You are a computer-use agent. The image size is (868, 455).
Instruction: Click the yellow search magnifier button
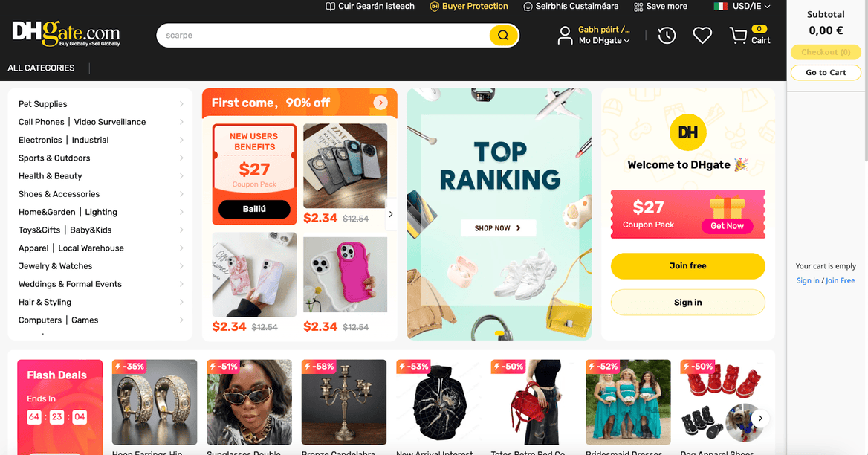point(503,36)
